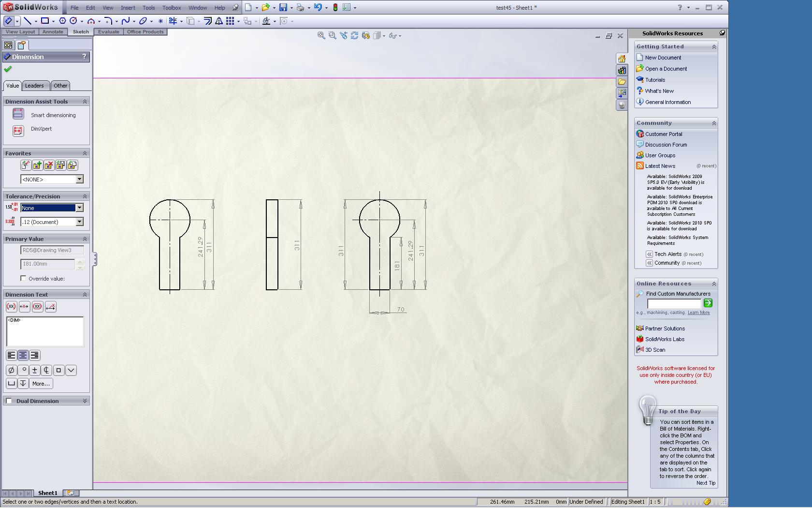Insert the diameter symbol into dimension text
This screenshot has height=508, width=812.
point(11,371)
